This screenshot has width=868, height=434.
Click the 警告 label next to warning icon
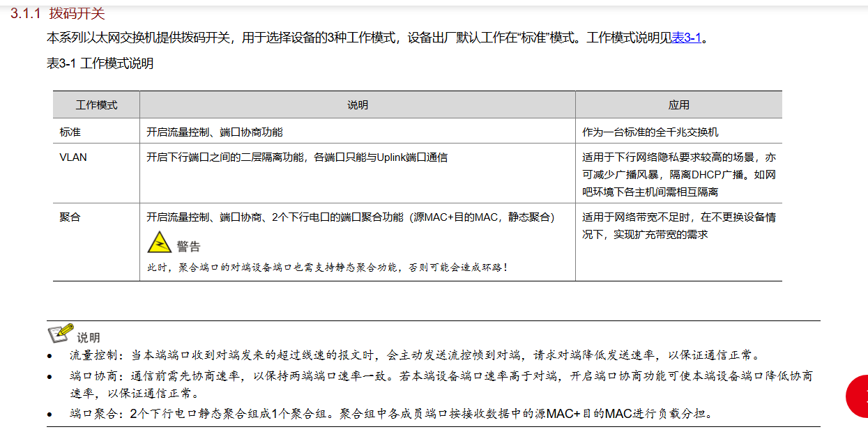point(188,247)
